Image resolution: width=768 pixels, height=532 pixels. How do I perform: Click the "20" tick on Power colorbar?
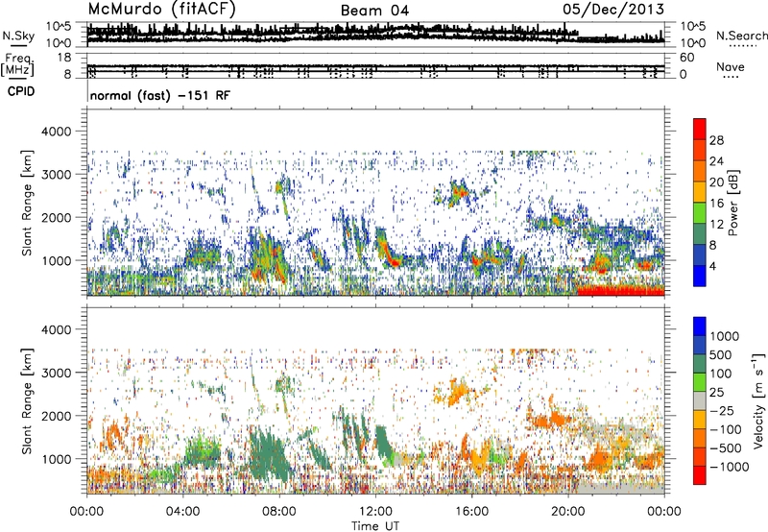point(716,182)
